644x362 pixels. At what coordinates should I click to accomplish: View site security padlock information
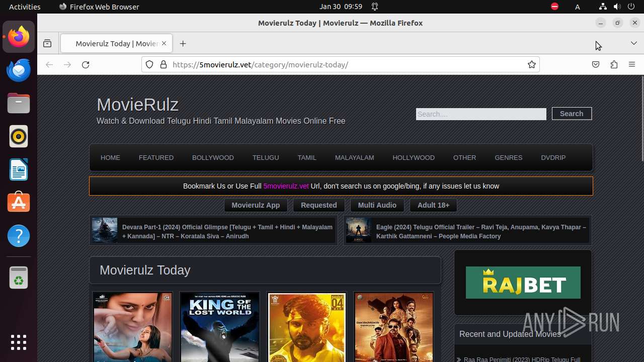163,64
